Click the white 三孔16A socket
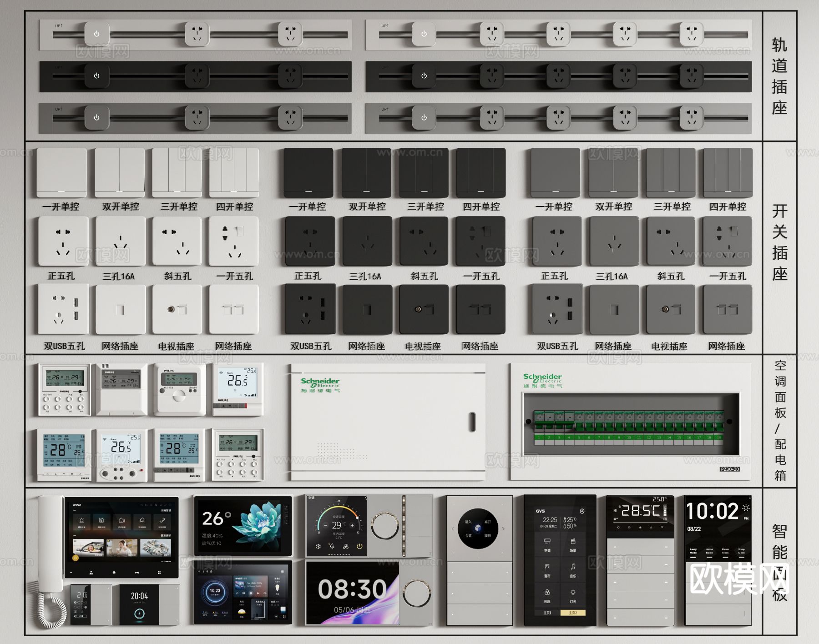Screen dimensions: 819x644 tap(120, 241)
